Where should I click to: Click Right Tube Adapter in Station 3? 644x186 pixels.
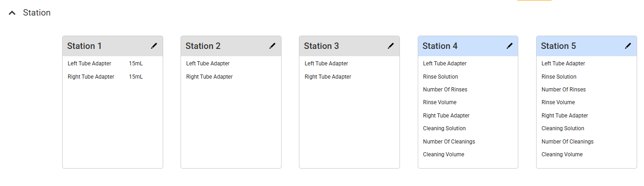coord(328,77)
